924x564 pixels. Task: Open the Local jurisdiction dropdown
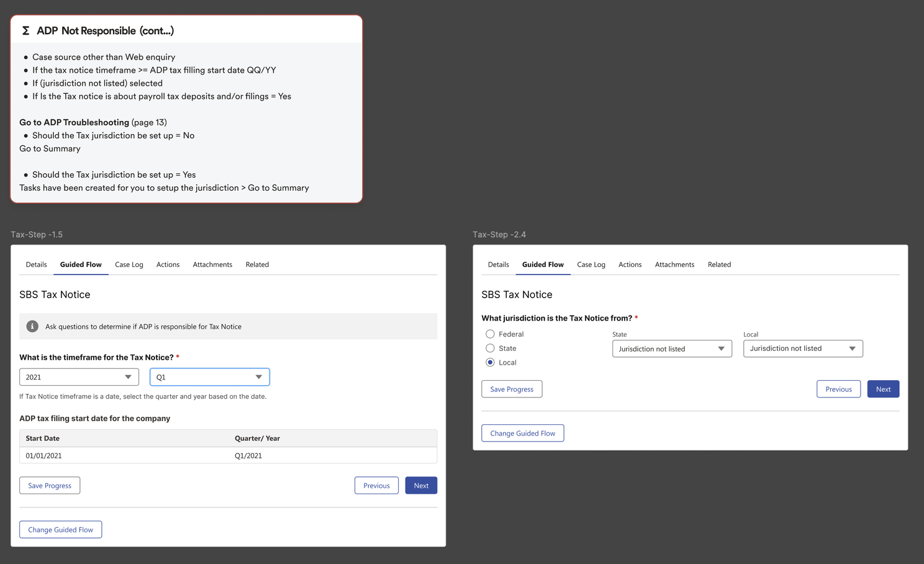point(803,348)
